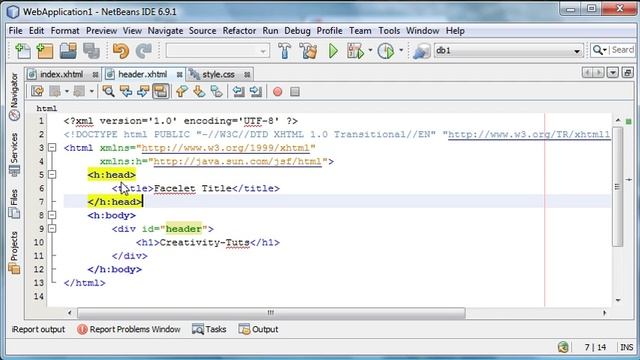The width and height of the screenshot is (640, 360).
Task: Click the html breadcrumb above the editor
Action: tap(47, 109)
